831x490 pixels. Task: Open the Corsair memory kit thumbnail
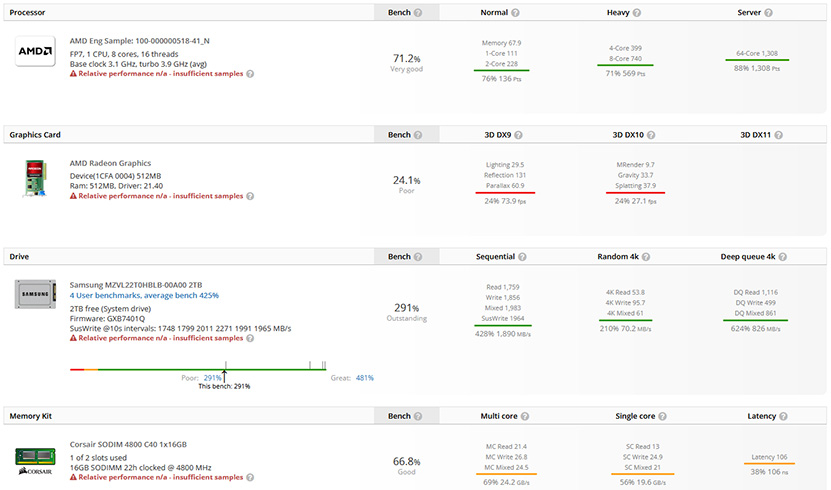click(x=35, y=461)
